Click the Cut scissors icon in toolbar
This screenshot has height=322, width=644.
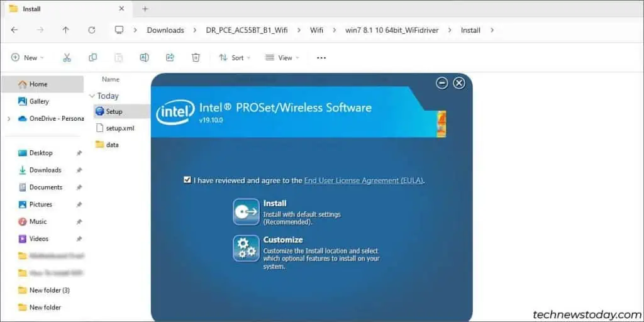[x=67, y=58]
